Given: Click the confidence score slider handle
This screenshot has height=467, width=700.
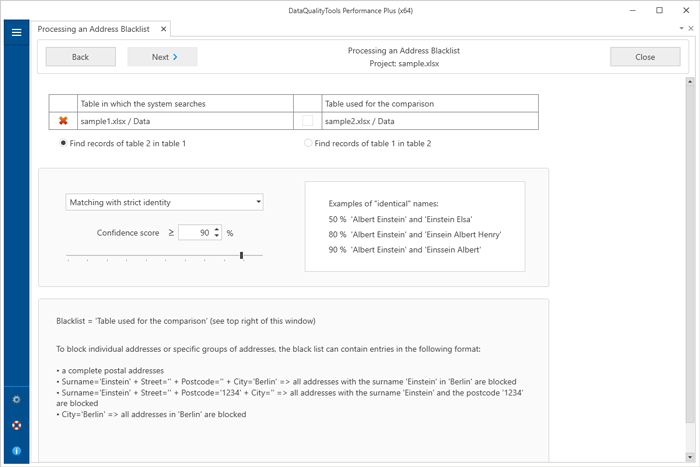Looking at the screenshot, I should coord(242,255).
